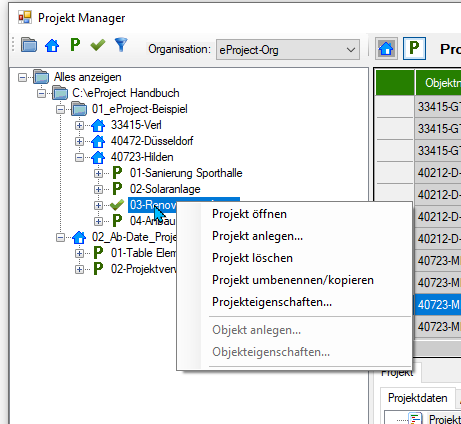Click the P icon of 02-Projektverw

coord(98,269)
